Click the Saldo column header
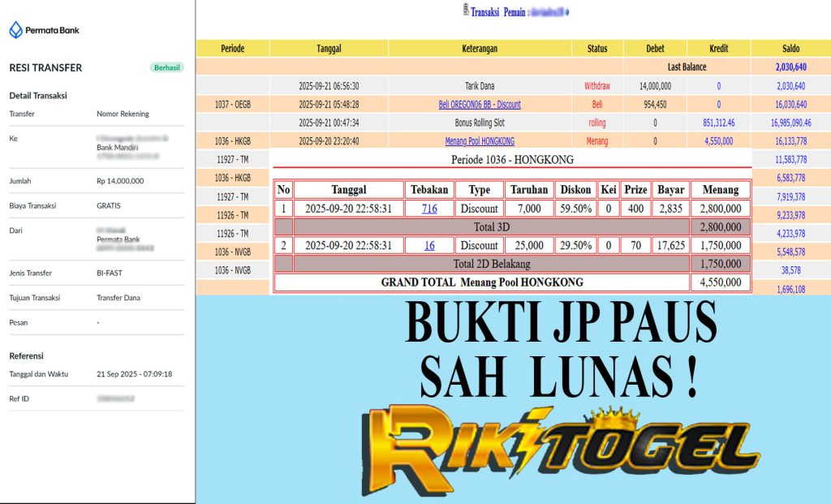 790,49
